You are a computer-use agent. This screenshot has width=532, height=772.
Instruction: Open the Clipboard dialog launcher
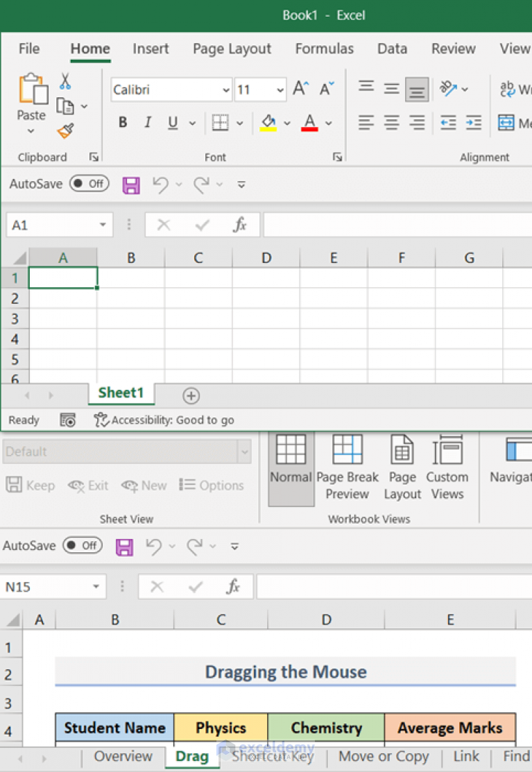coord(94,157)
